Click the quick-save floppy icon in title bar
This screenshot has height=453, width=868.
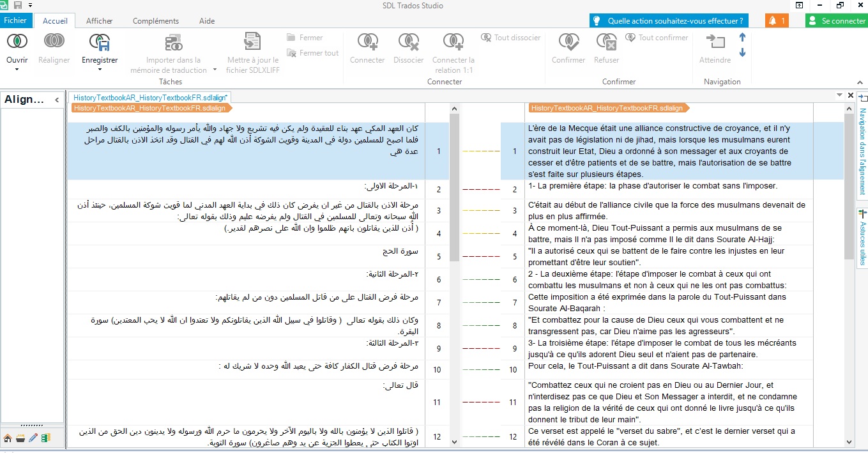(x=17, y=5)
